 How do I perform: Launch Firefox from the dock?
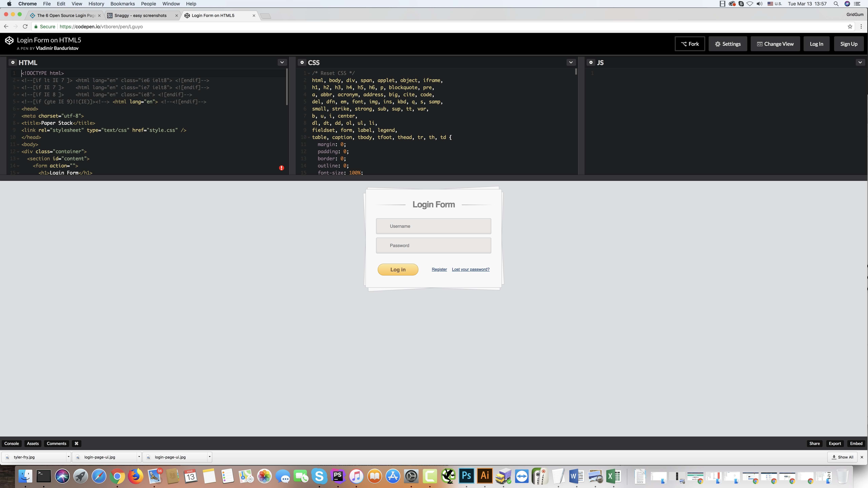click(x=135, y=476)
